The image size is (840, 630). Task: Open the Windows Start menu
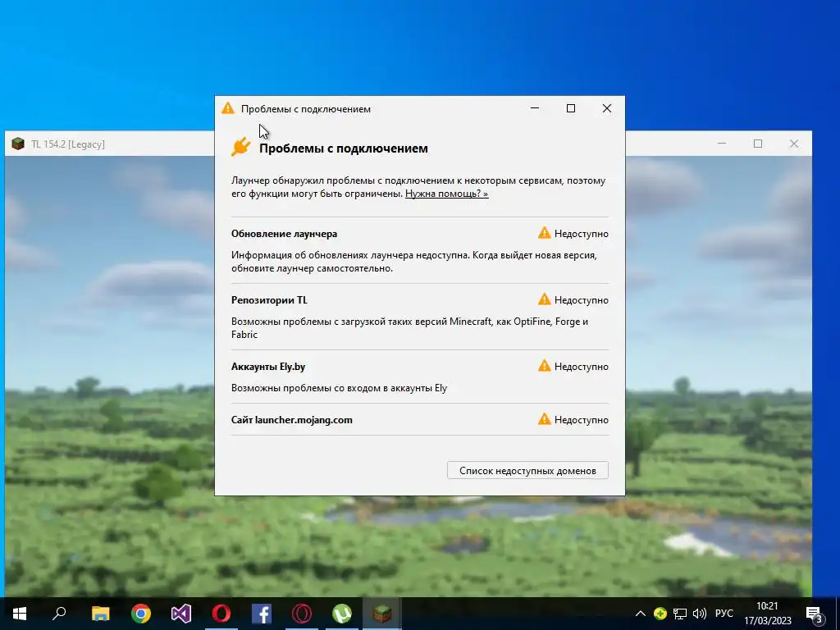(x=20, y=614)
